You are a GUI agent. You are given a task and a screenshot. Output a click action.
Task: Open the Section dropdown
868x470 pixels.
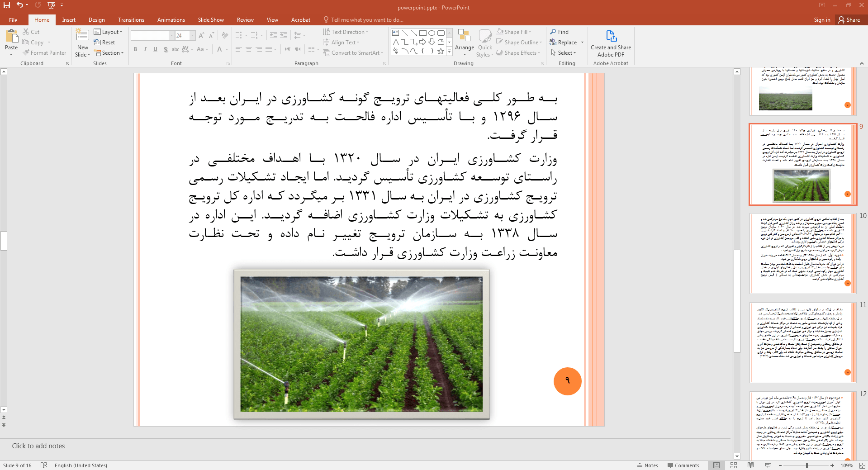click(109, 53)
